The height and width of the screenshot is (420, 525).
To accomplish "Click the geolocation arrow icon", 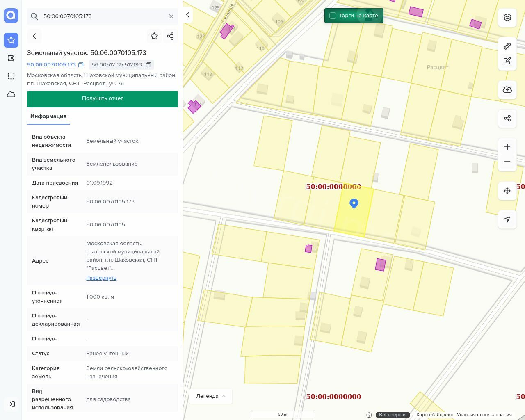I will (x=507, y=219).
